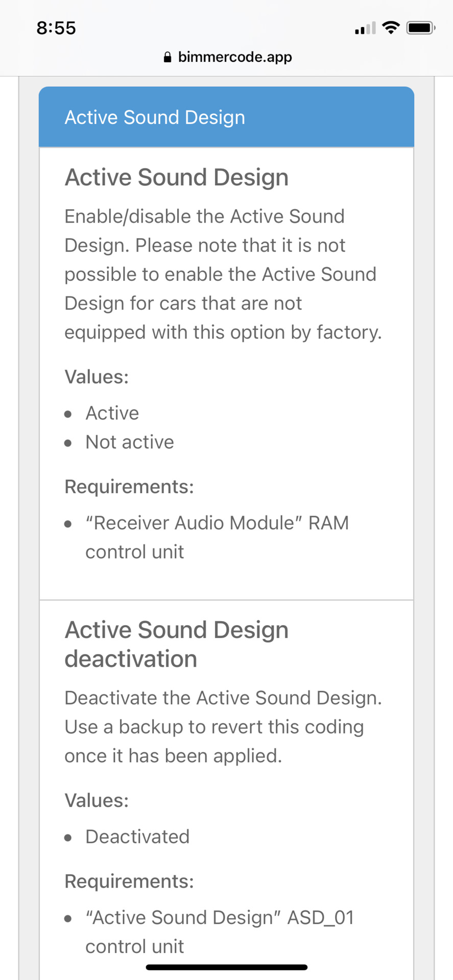Tap the first 'Values:' label
This screenshot has height=980, width=453.
click(97, 377)
